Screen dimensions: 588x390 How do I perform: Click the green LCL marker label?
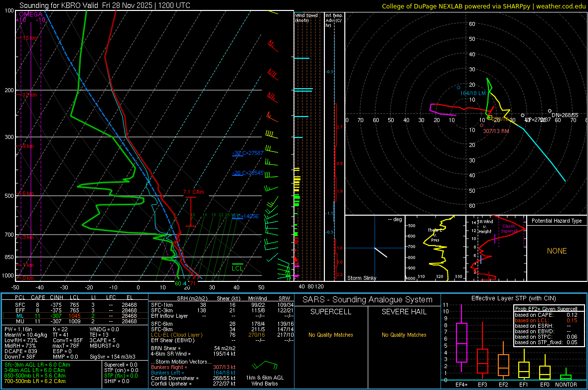[237, 268]
